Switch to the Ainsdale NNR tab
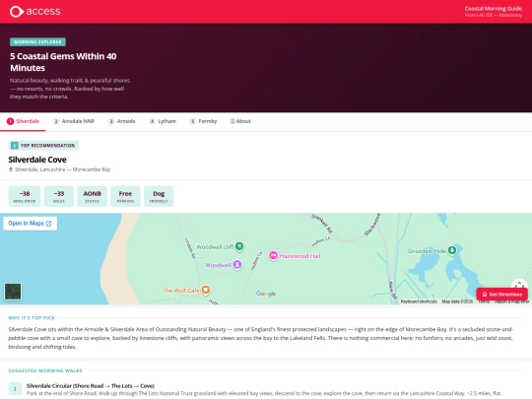The height and width of the screenshot is (399, 532). click(74, 121)
